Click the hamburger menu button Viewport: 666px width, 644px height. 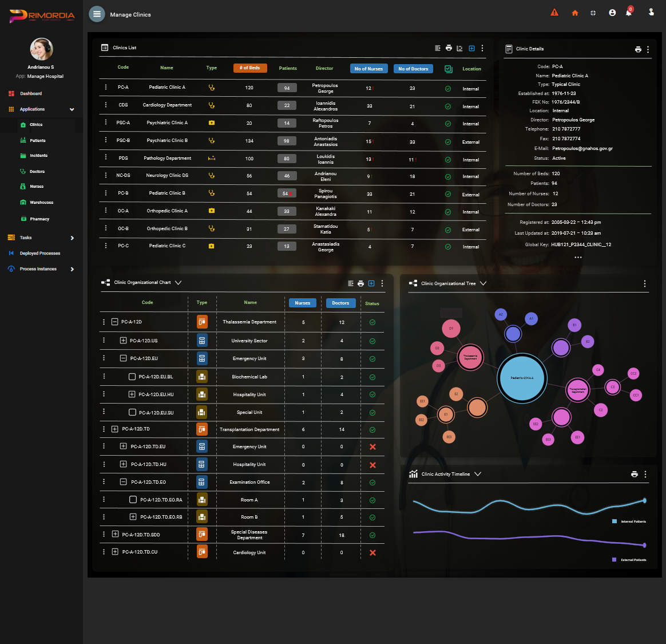coord(97,14)
